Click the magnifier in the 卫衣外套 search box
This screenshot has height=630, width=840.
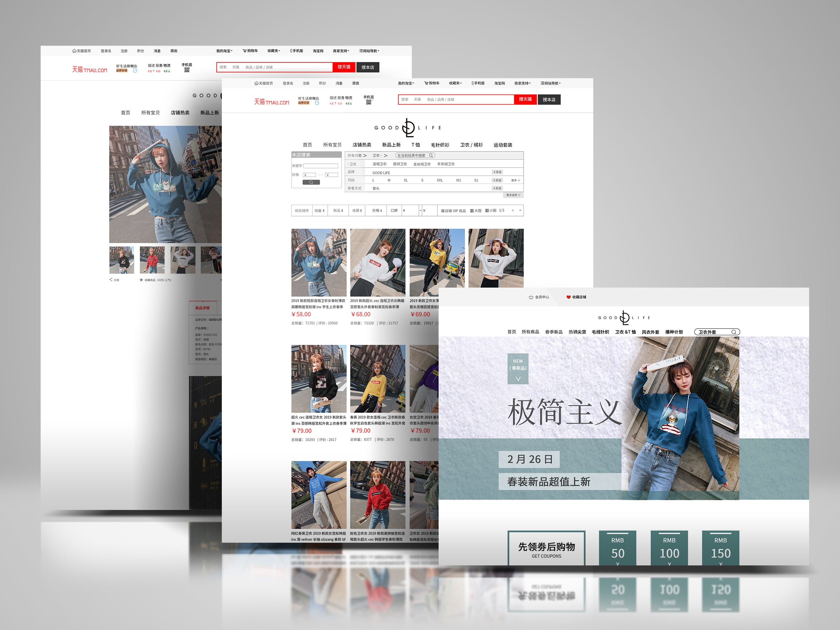tap(734, 332)
